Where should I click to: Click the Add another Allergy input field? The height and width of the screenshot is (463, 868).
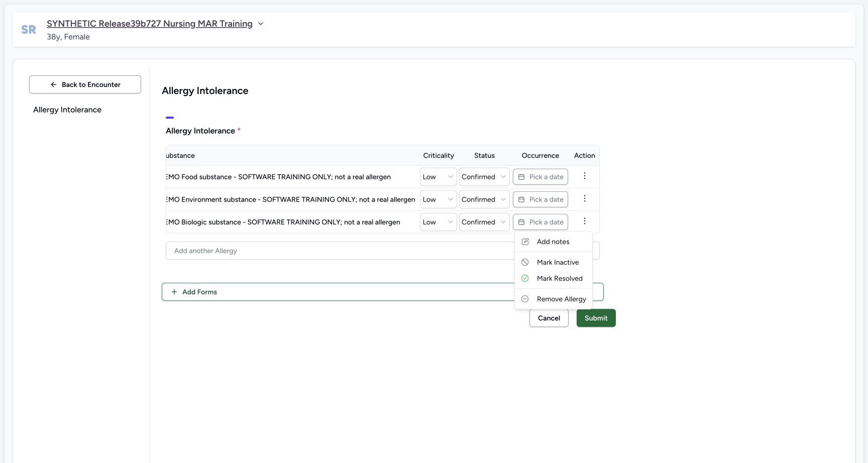click(x=382, y=251)
